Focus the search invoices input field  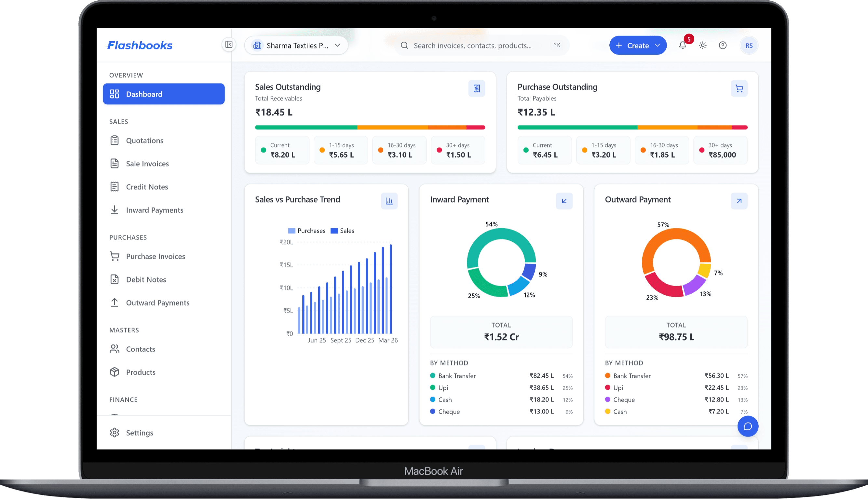tap(473, 46)
